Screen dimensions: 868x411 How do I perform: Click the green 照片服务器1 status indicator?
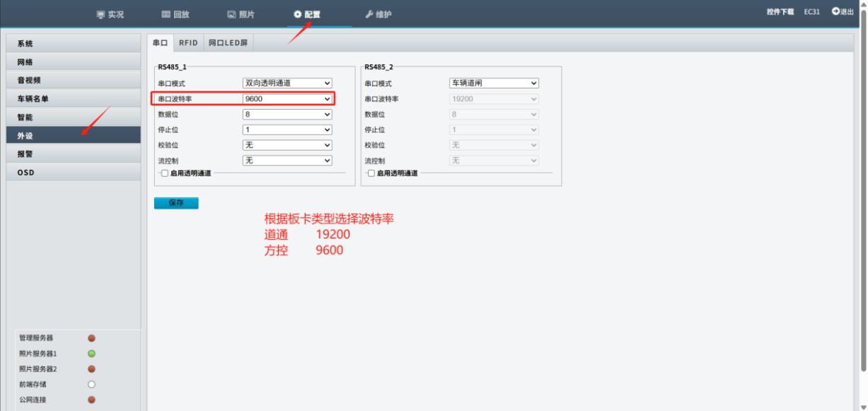[91, 354]
